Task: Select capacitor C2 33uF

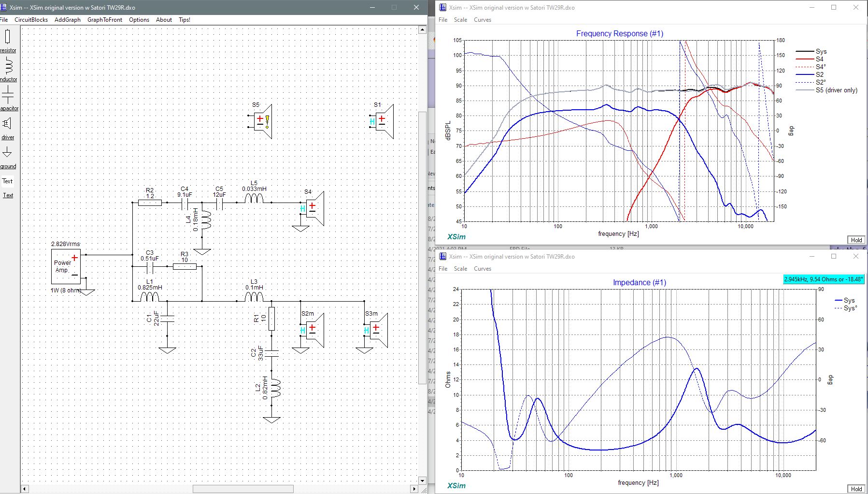Action: pyautogui.click(x=271, y=353)
